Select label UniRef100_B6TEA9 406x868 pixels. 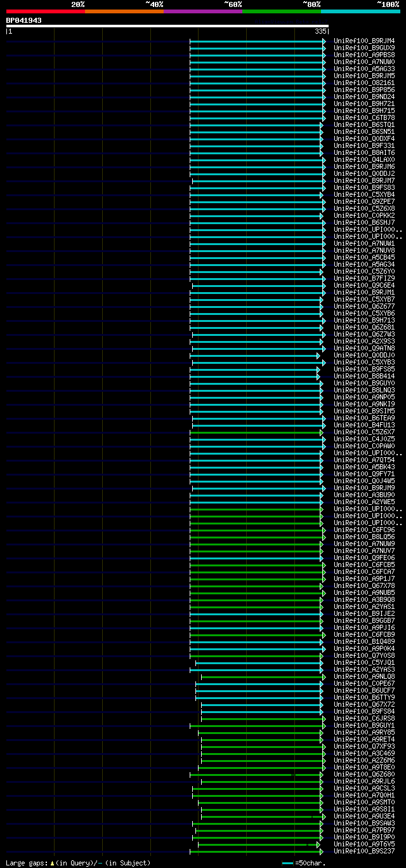point(364,418)
